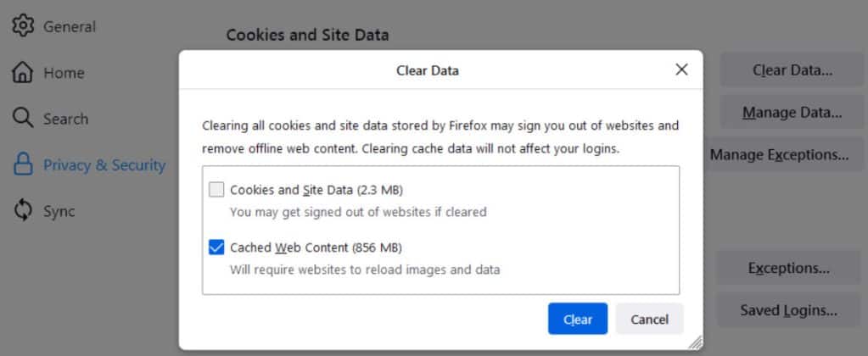Viewport: 868px width, 356px height.
Task: Close the Clear Data dialog
Action: tap(681, 70)
